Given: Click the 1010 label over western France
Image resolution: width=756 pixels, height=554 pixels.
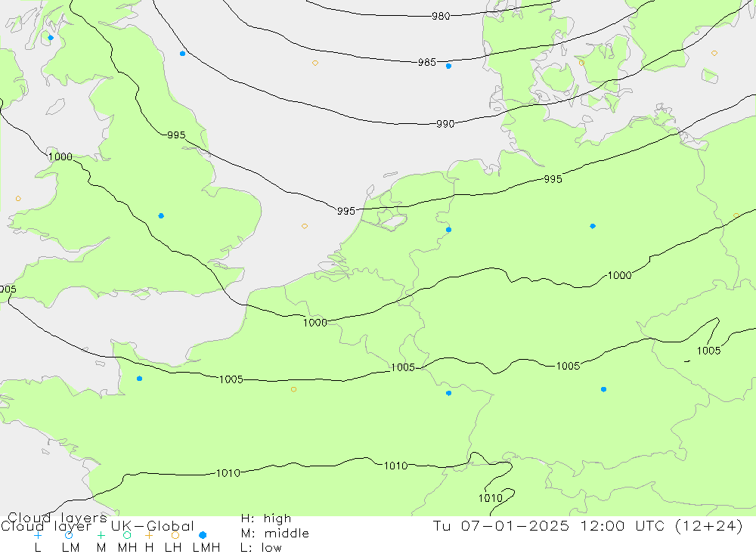Looking at the screenshot, I should click(228, 473).
